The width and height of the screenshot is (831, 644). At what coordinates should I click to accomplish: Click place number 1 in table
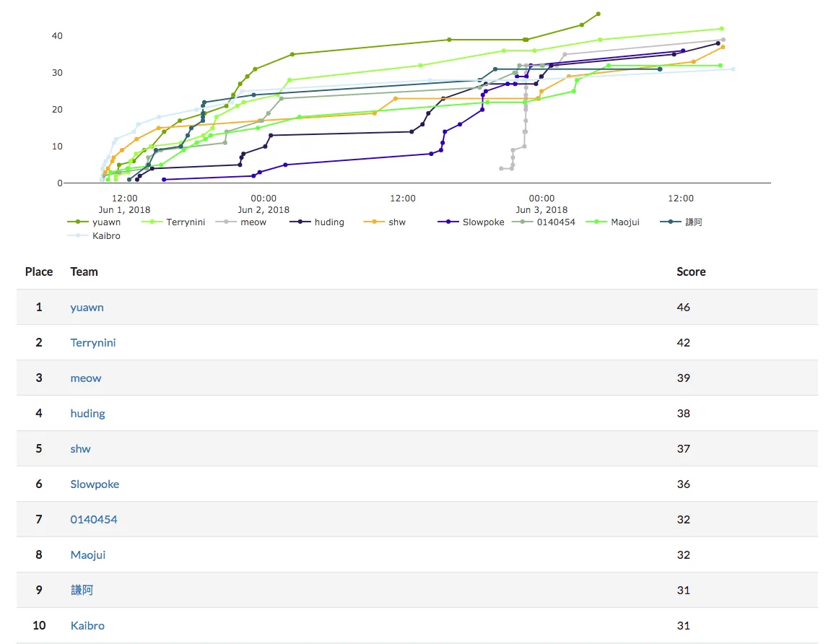(39, 308)
